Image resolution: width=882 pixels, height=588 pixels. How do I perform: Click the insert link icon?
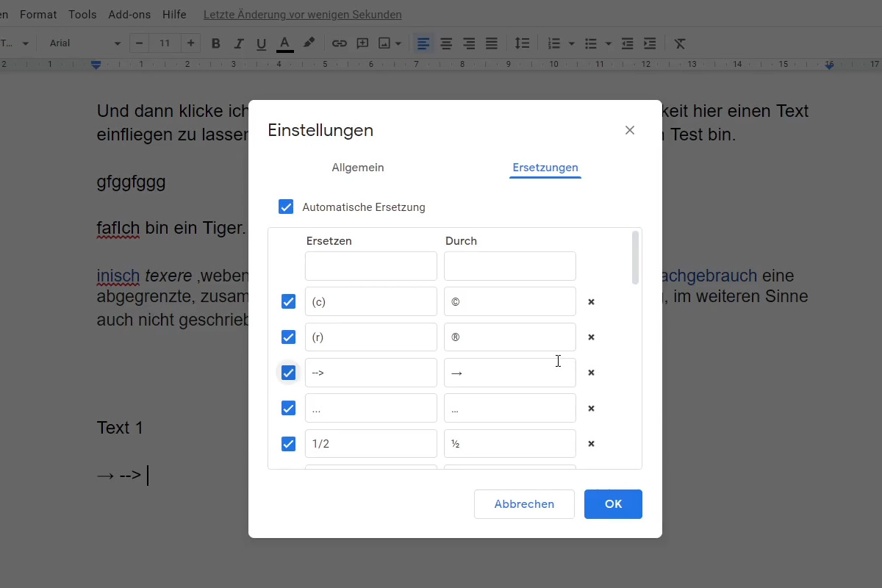(339, 43)
